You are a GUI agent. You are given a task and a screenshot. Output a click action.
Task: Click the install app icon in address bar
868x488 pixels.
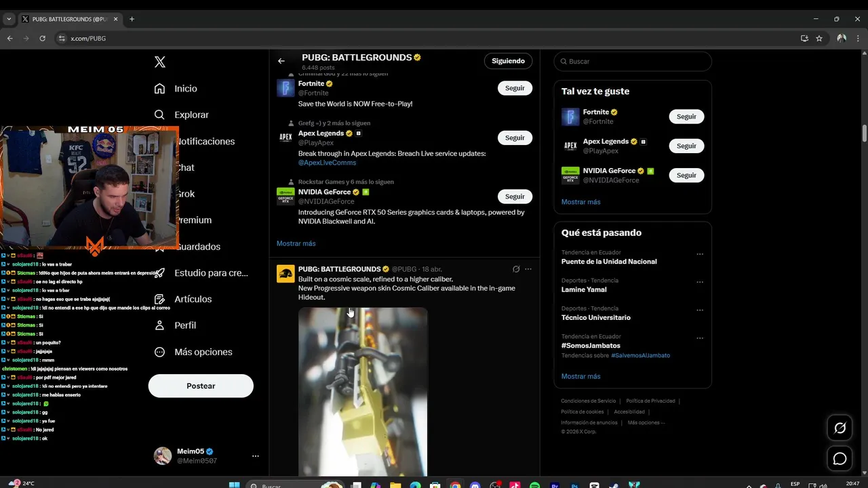click(804, 39)
